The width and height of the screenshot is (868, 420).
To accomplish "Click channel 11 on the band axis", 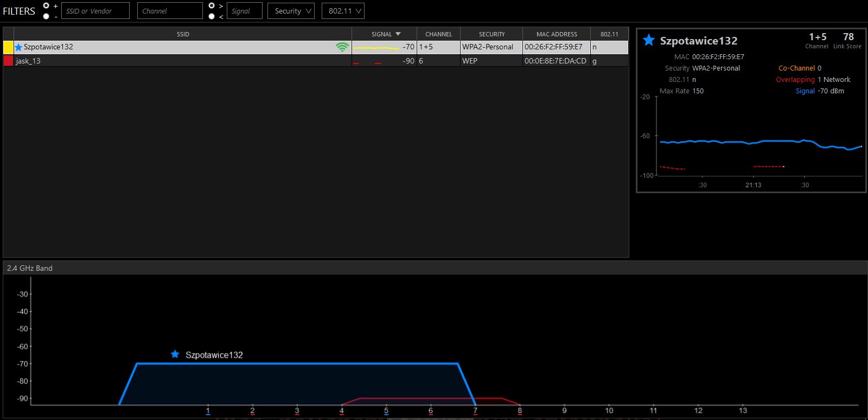I will (x=653, y=411).
